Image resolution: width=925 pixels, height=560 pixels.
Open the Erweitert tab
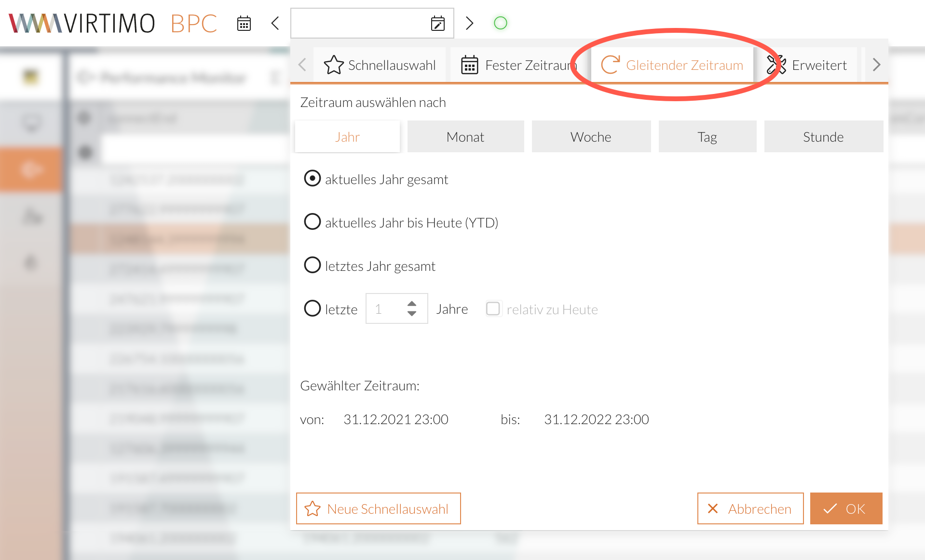(807, 65)
